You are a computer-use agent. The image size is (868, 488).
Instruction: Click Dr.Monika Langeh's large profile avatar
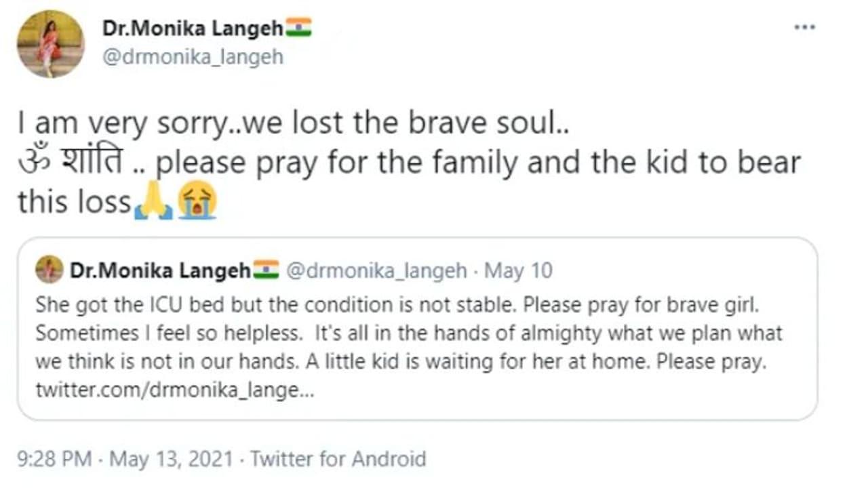pos(50,44)
